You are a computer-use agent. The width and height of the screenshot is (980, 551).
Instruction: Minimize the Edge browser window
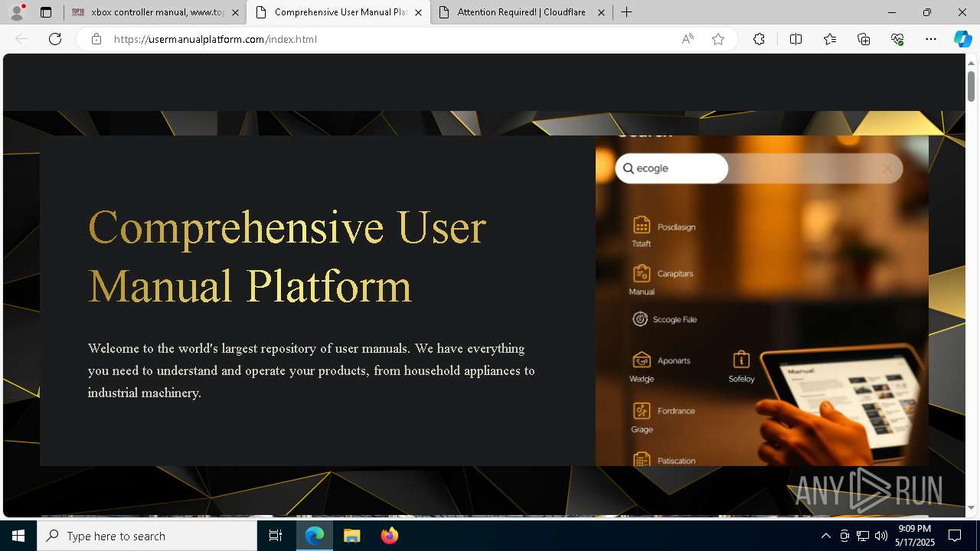pyautogui.click(x=892, y=12)
